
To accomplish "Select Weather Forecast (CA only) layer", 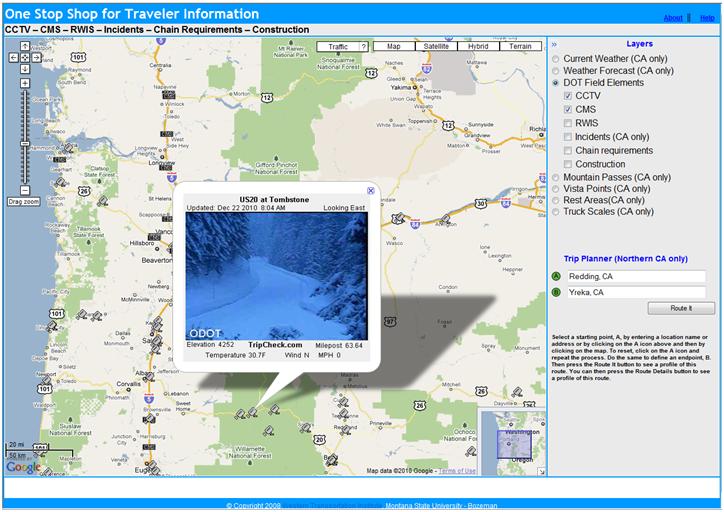I will (x=555, y=71).
